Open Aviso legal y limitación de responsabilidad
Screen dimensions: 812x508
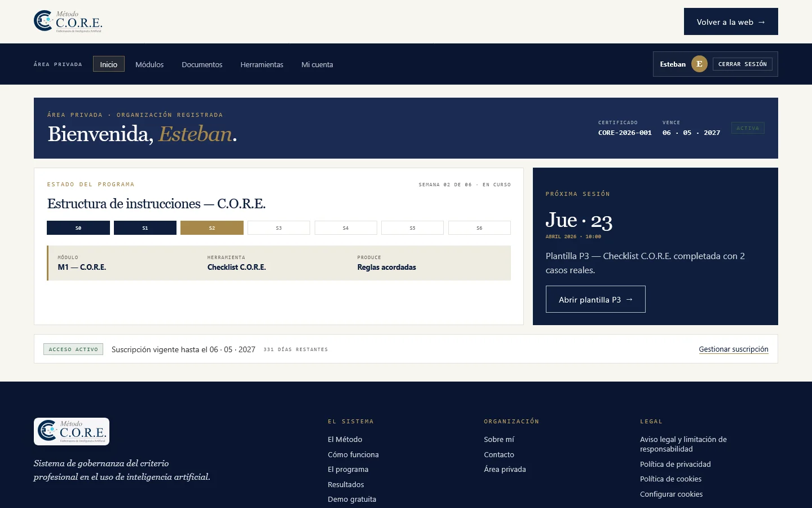coord(683,444)
